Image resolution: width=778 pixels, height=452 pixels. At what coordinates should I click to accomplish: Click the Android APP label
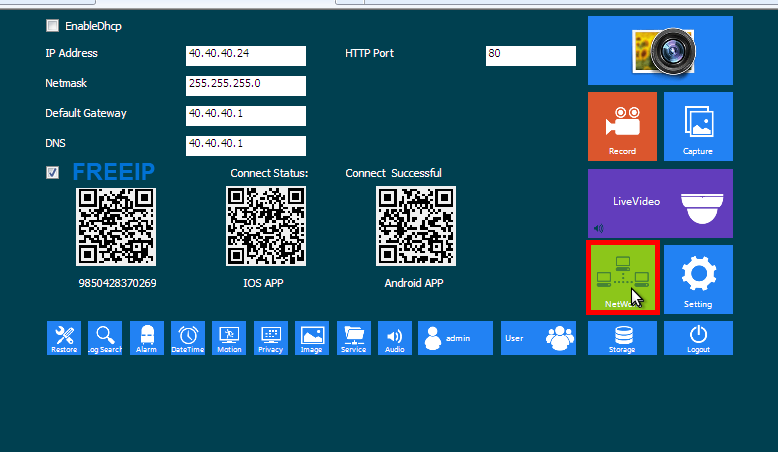point(414,283)
